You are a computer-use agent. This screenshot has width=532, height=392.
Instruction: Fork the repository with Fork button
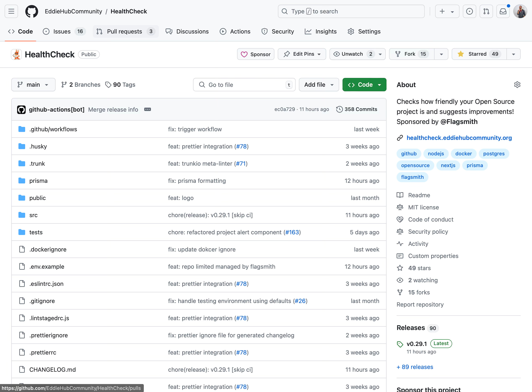click(412, 54)
